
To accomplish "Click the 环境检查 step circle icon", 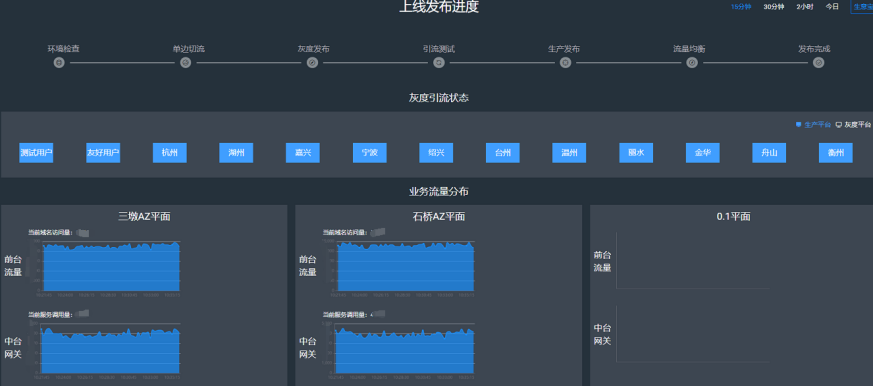I will tap(59, 63).
